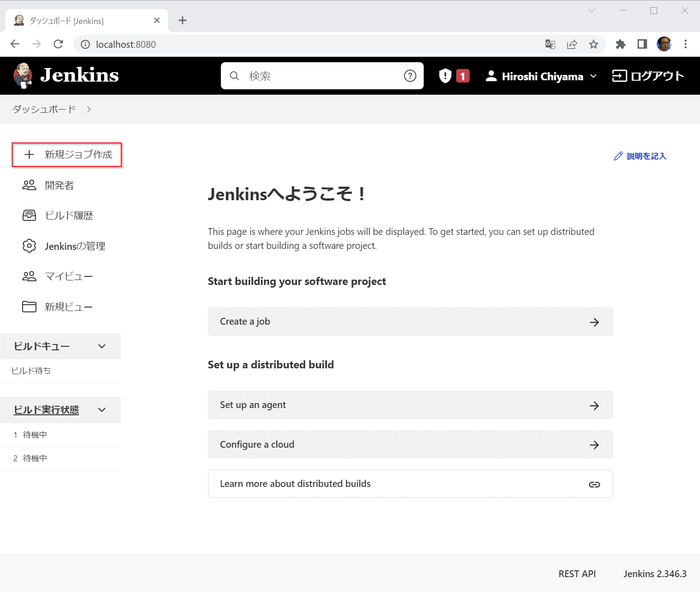The width and height of the screenshot is (700, 592).
Task: Click the logout arrow icon before ログアウト
Action: (619, 76)
